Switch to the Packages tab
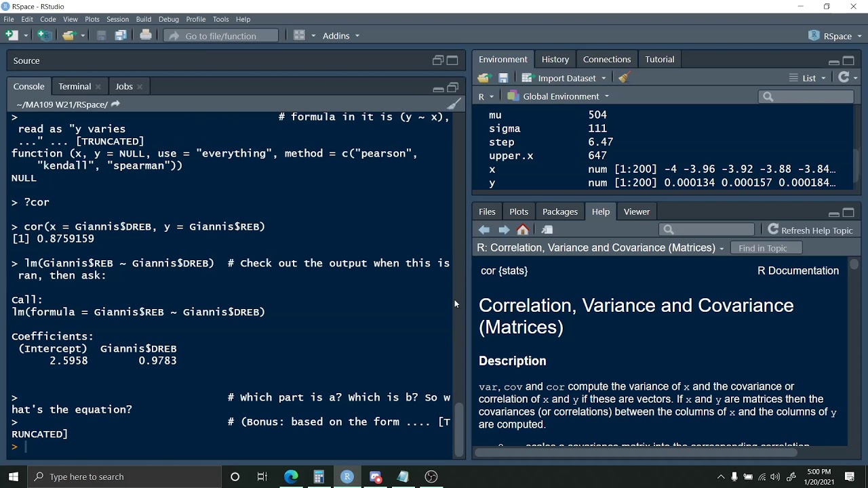 pyautogui.click(x=560, y=211)
